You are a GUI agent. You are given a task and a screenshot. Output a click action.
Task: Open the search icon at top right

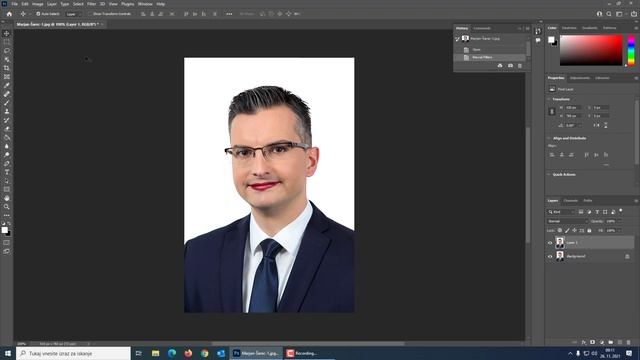pyautogui.click(x=609, y=14)
